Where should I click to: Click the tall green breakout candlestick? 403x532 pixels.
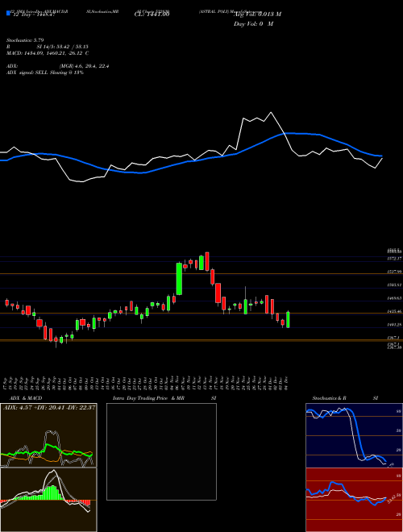pyautogui.click(x=179, y=279)
